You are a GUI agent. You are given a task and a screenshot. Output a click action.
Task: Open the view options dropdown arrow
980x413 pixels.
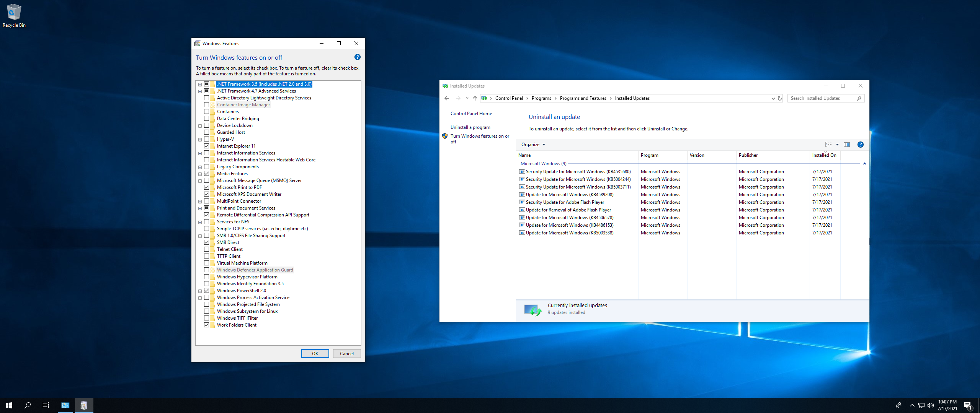click(x=837, y=145)
